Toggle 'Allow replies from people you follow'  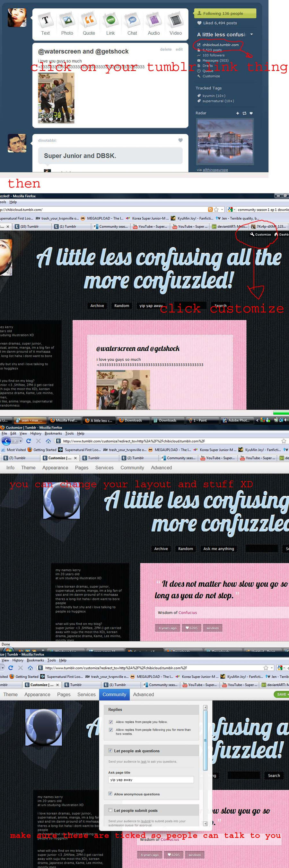click(111, 722)
